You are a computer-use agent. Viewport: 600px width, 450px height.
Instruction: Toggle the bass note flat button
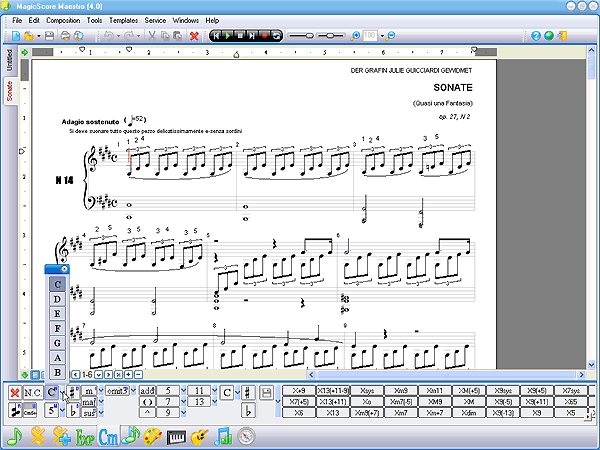[248, 411]
